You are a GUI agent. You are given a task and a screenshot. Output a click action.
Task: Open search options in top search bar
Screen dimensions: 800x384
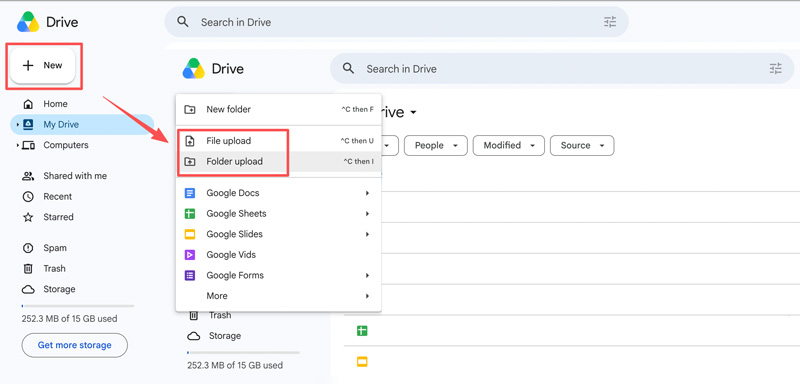(x=610, y=22)
